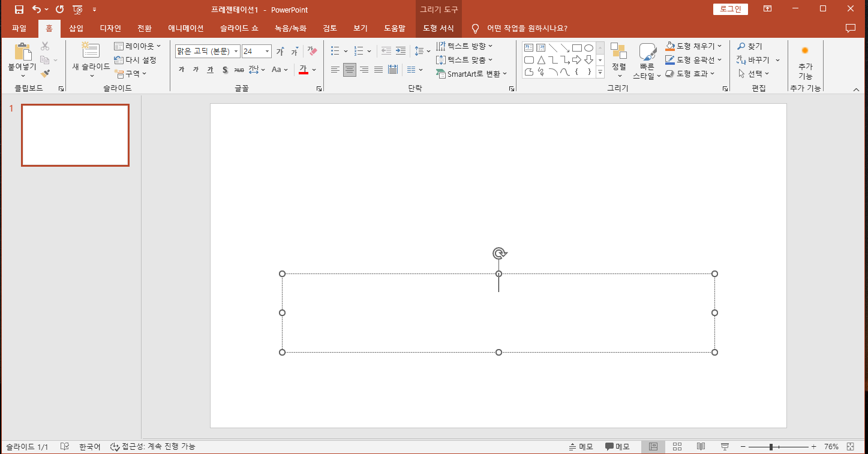Select the straight line shape in gallery
868x454 pixels.
552,48
